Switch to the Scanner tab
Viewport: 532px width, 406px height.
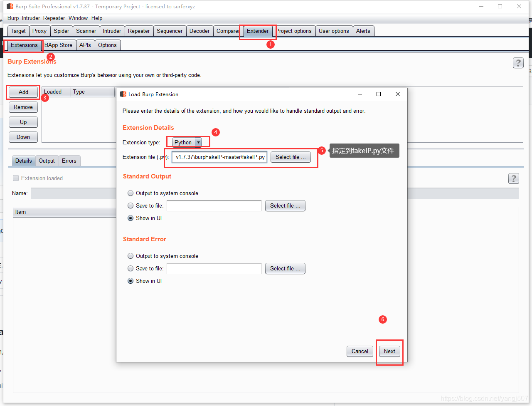[x=86, y=31]
